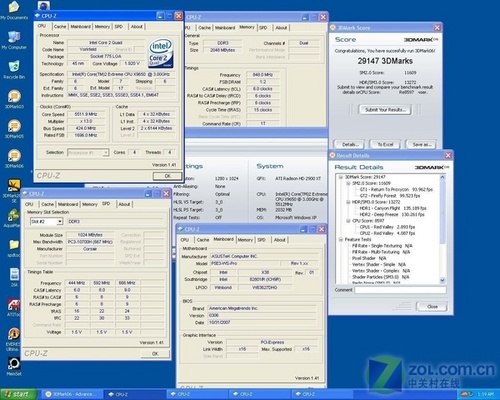Launch the EVEREST Ultimate desktop shortcut

(14, 339)
